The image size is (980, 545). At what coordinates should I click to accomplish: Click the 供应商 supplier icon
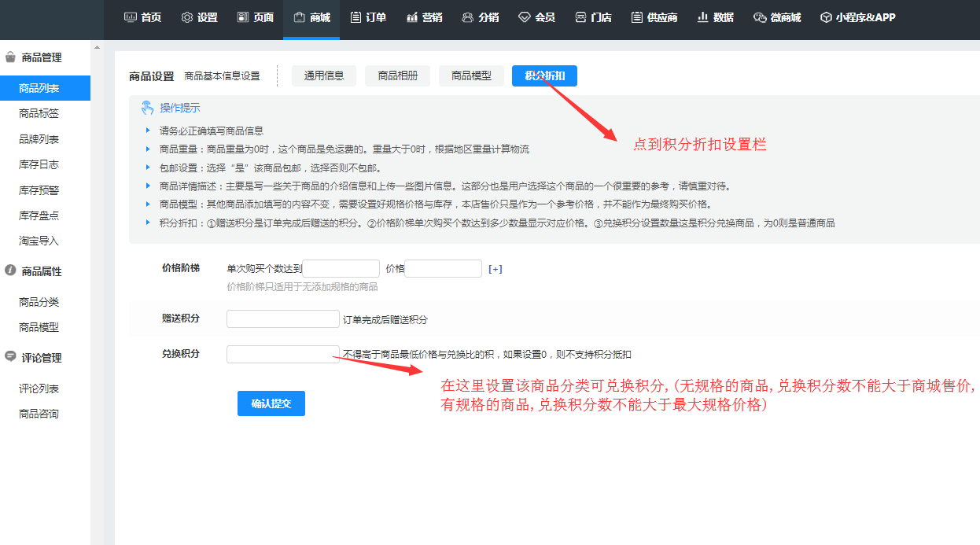pos(636,17)
